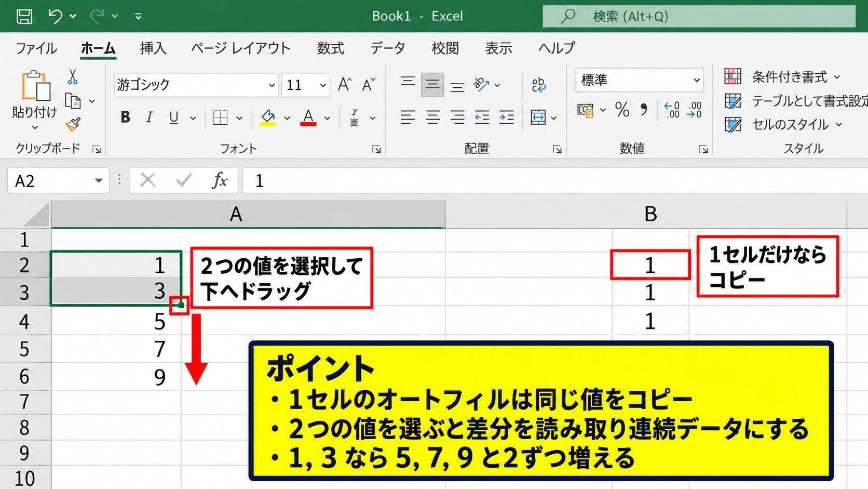This screenshot has width=868, height=489.
Task: Expand the Name Box dropdown arrow
Action: tap(98, 181)
